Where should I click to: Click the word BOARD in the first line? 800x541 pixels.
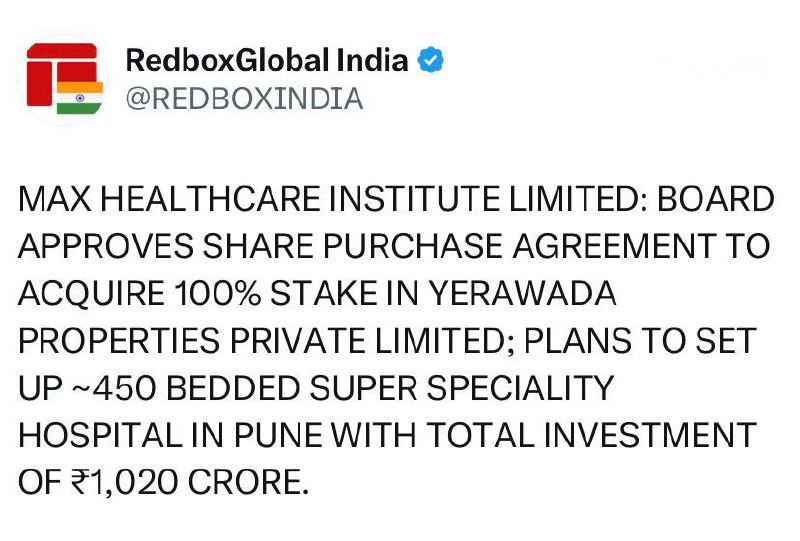point(713,201)
